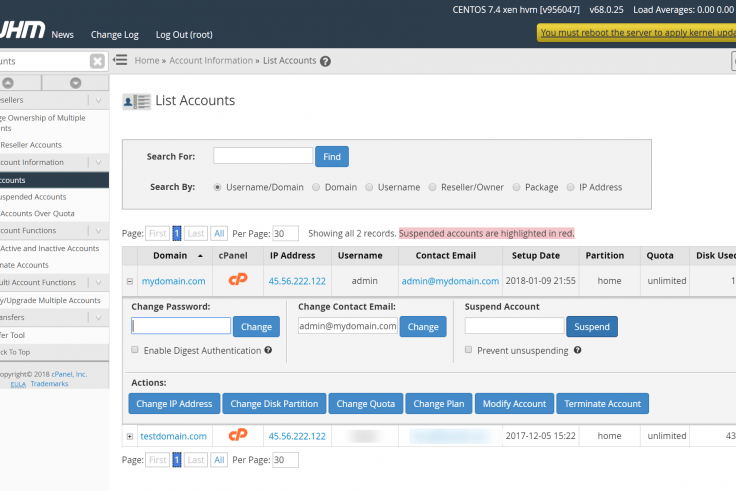Viewport: 736px width, 491px height.
Task: Click Modify Account button
Action: 514,404
